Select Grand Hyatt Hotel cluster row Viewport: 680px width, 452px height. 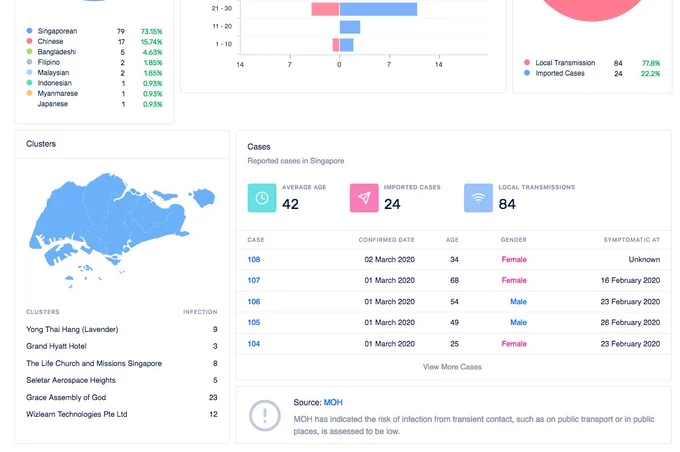pos(122,346)
